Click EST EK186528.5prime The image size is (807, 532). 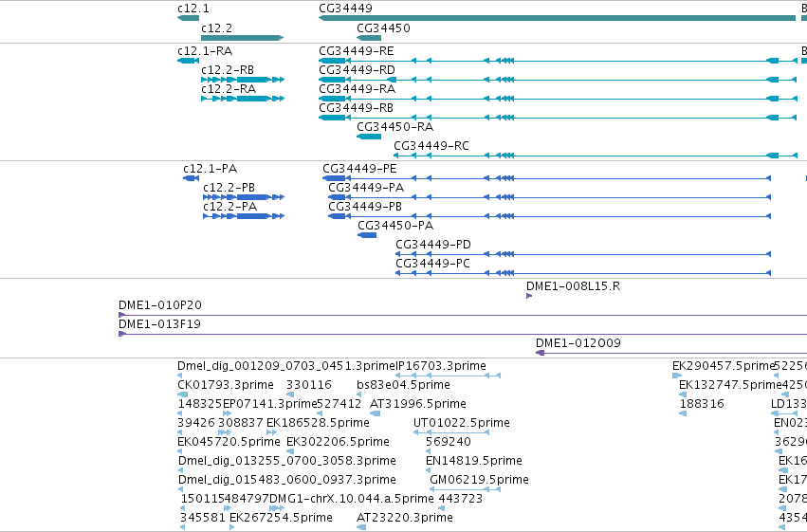click(x=272, y=432)
